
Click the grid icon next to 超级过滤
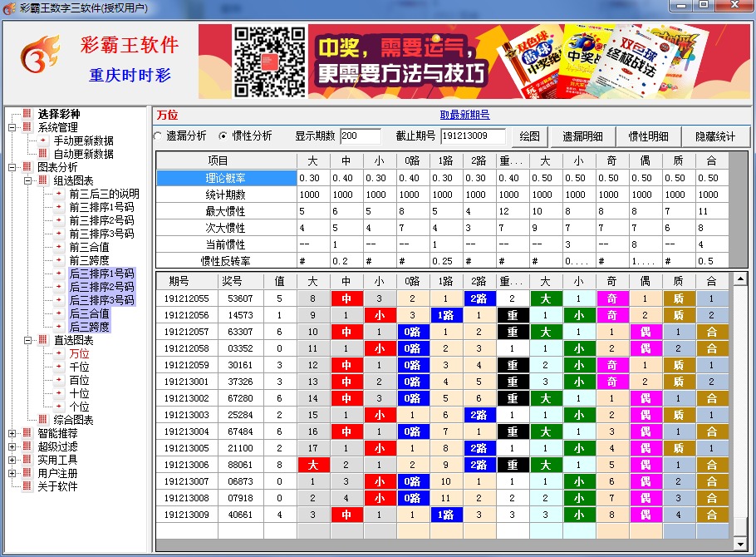27,446
